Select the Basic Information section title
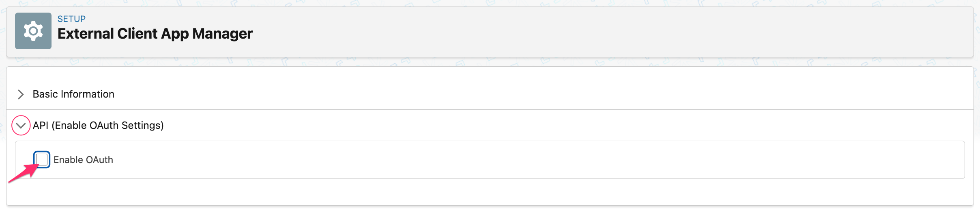This screenshot has width=980, height=211. 73,94
